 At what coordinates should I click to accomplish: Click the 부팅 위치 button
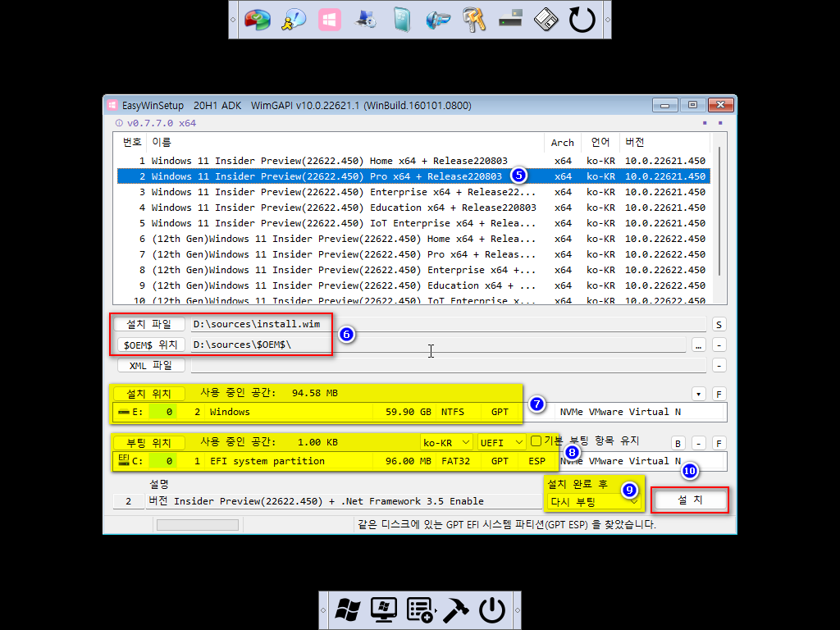coord(148,443)
